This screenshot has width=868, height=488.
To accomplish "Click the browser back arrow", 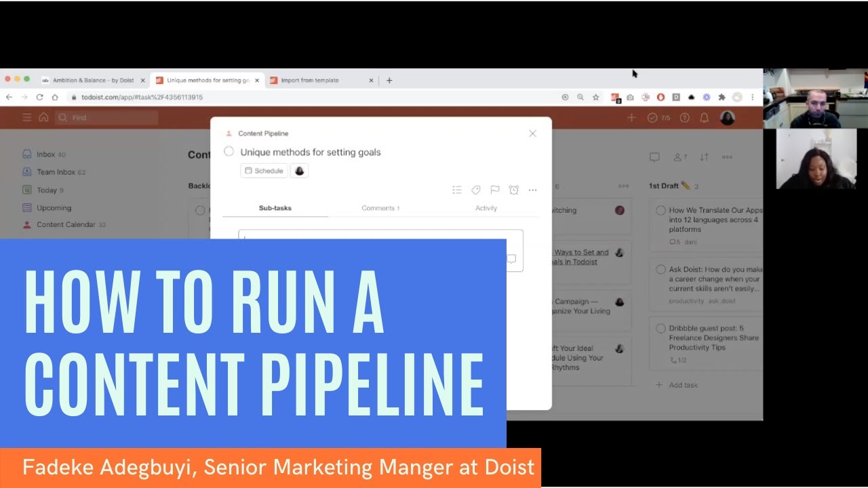I will 9,97.
